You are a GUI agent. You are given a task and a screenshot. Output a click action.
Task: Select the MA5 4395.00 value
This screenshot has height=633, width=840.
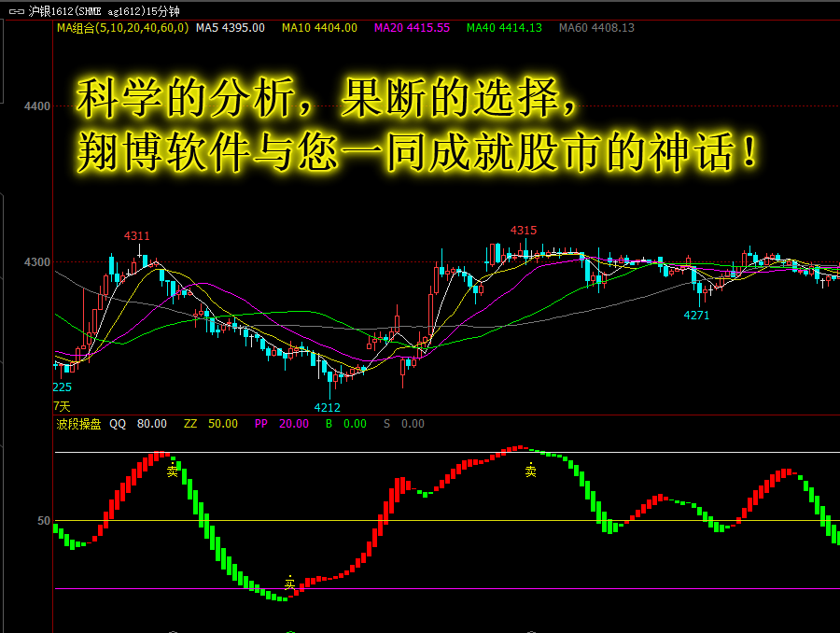[231, 28]
